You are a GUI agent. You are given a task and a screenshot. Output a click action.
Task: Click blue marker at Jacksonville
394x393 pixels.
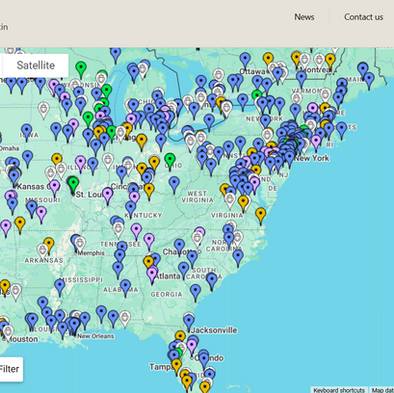[189, 323]
